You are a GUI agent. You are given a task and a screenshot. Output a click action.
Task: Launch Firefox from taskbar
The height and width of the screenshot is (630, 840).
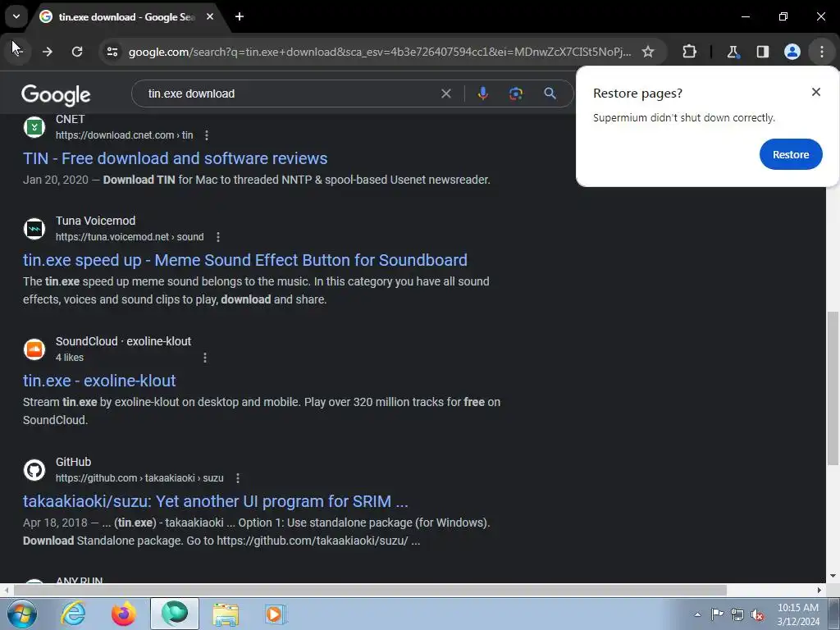123,614
